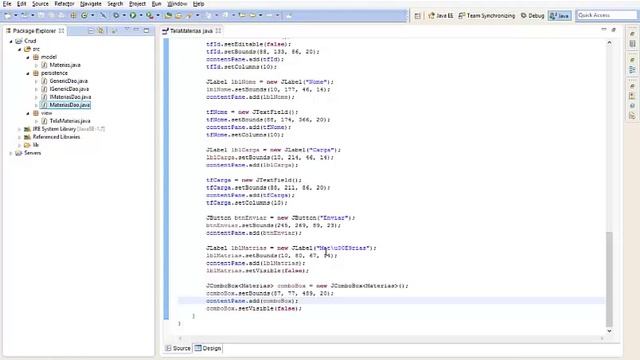This screenshot has width=640, height=360.
Task: Click the Open Perspective icon beside Java EE
Action: [x=418, y=16]
